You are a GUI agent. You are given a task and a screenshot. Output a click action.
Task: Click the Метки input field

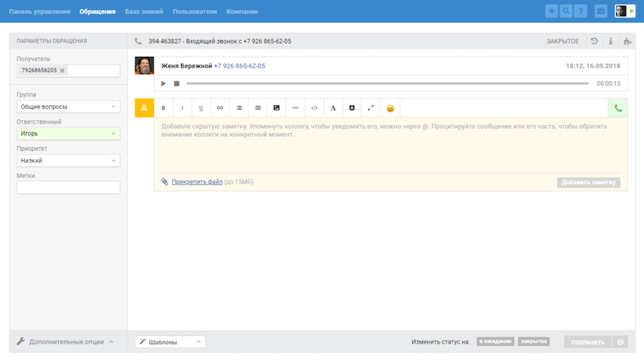click(x=68, y=187)
